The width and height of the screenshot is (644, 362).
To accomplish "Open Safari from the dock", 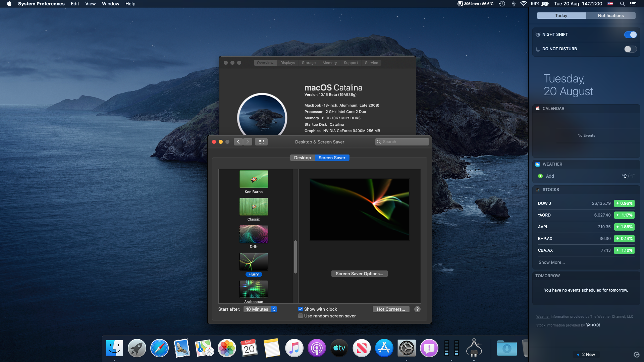I will pos(159,348).
